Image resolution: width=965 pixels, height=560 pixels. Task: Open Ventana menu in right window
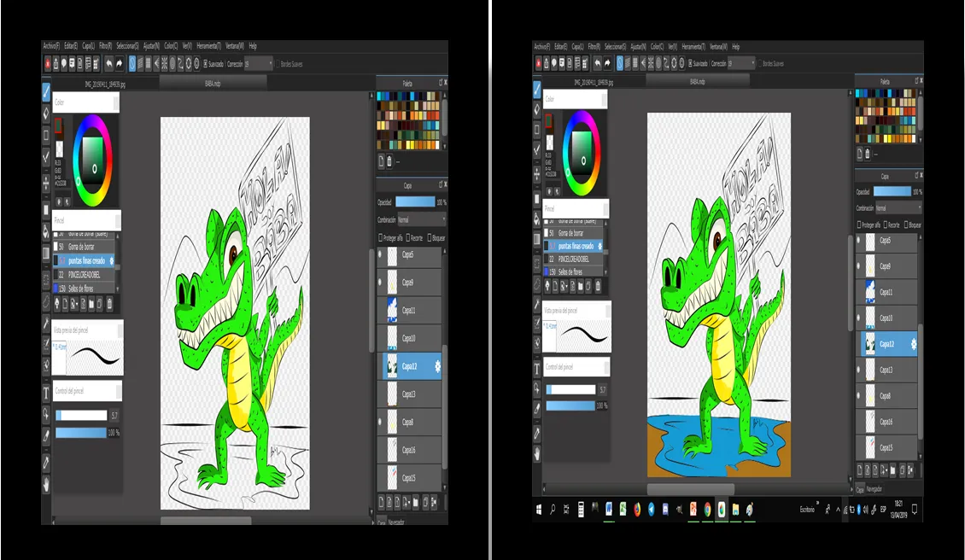pos(717,46)
